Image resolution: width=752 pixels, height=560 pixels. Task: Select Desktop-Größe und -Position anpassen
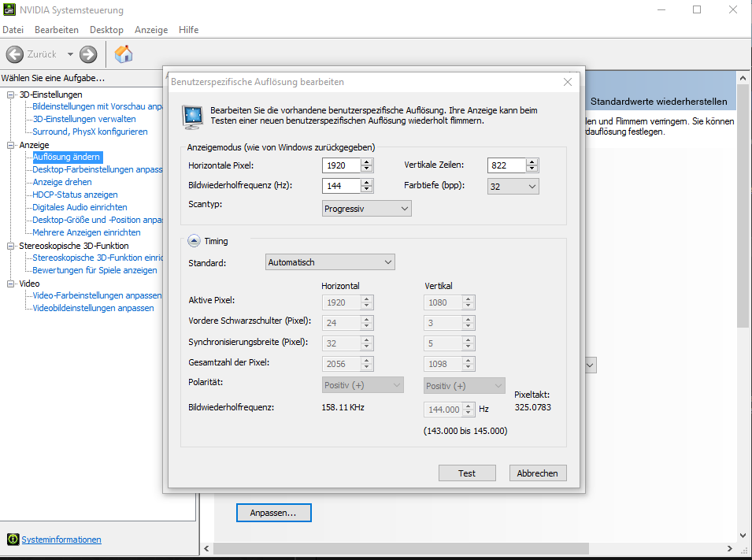(x=98, y=220)
